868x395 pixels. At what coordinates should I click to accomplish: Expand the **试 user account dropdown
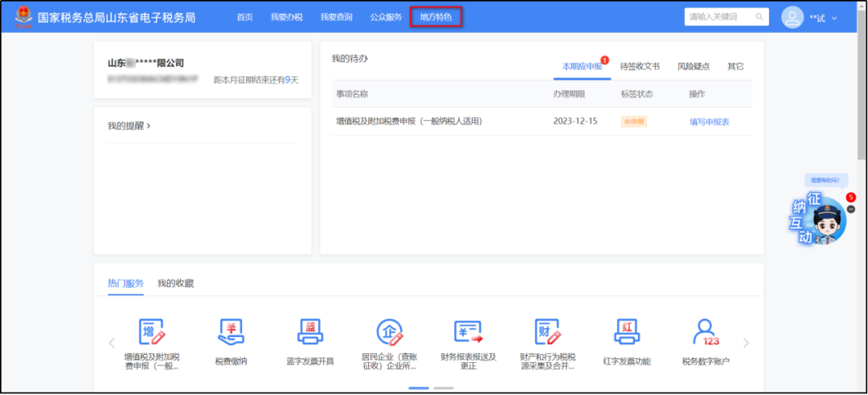pos(834,19)
